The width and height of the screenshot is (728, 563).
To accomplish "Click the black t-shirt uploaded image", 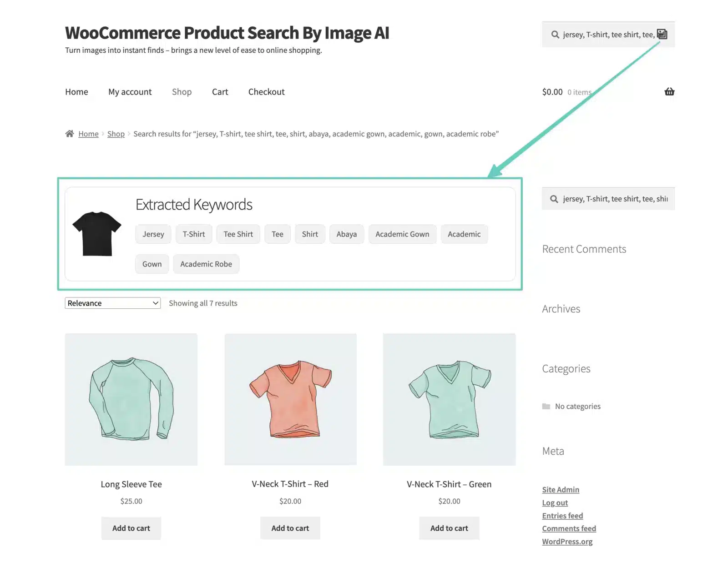I will point(97,234).
